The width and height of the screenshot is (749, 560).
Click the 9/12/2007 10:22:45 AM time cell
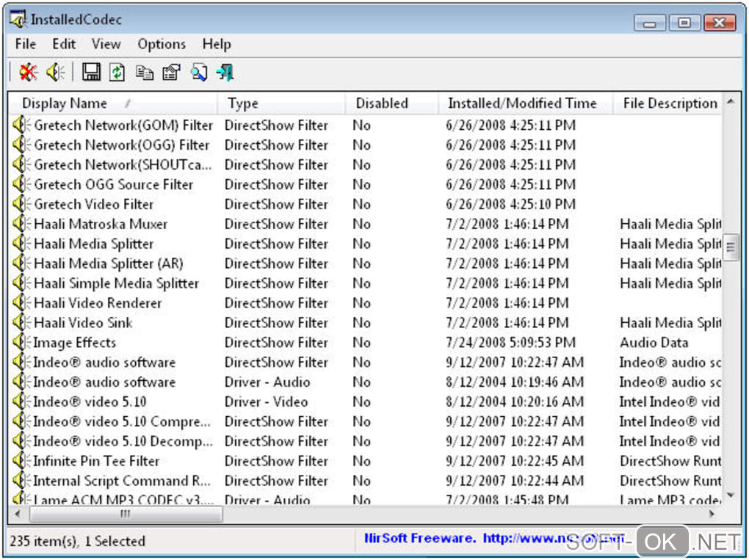tap(515, 461)
